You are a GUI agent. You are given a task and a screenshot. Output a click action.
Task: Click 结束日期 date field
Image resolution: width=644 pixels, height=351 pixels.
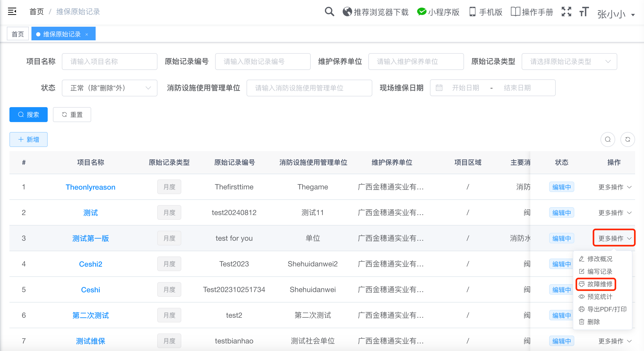click(x=517, y=88)
